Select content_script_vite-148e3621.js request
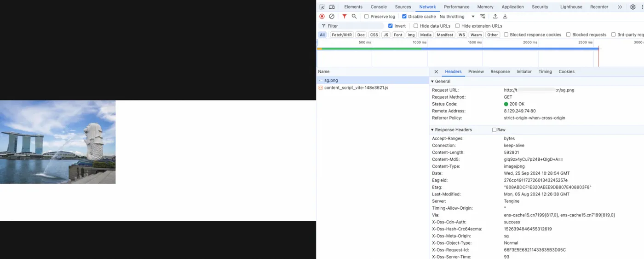The width and height of the screenshot is (644, 259). [x=373, y=88]
